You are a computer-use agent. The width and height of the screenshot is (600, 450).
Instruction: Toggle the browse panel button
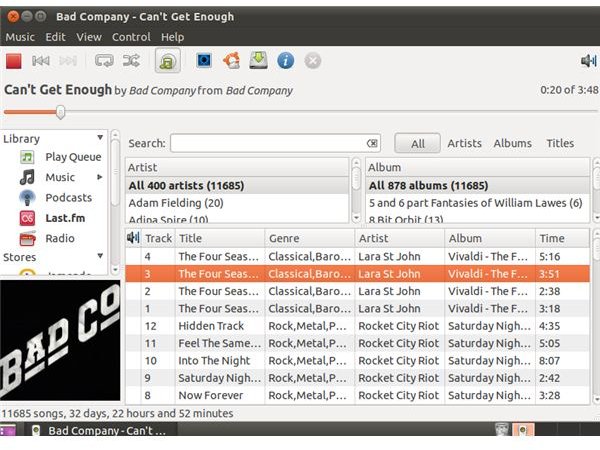tap(168, 60)
